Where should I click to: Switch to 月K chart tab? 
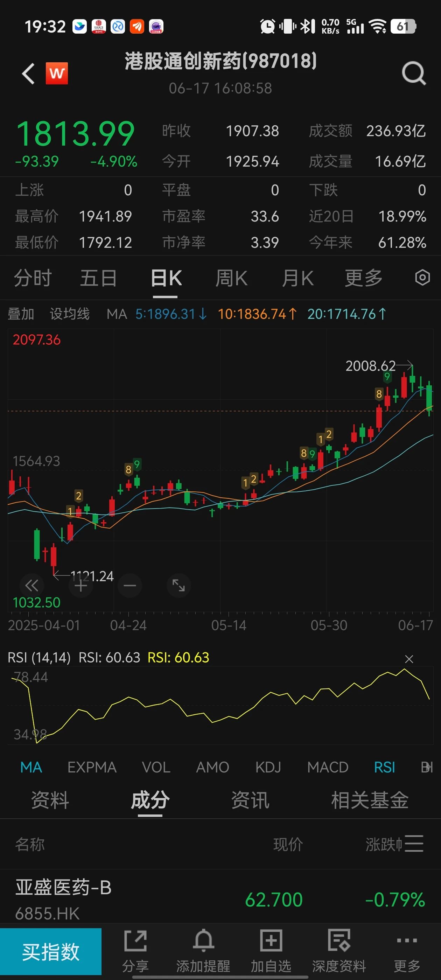(x=298, y=278)
